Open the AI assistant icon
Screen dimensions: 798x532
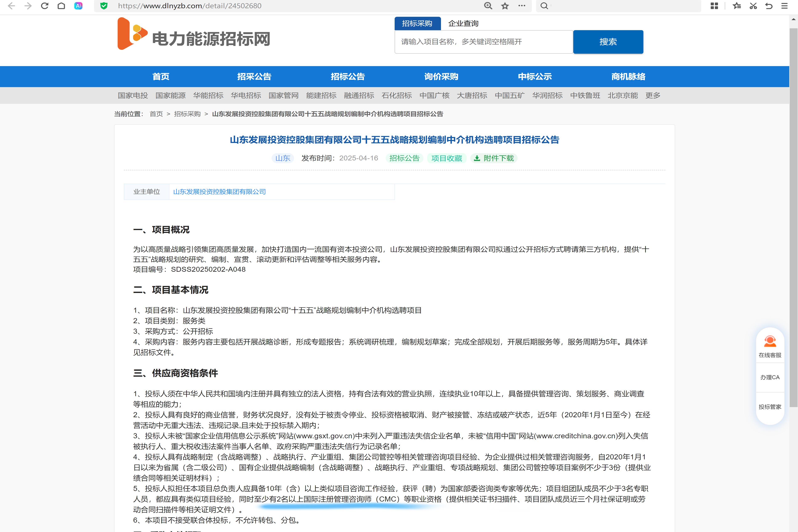tap(78, 6)
